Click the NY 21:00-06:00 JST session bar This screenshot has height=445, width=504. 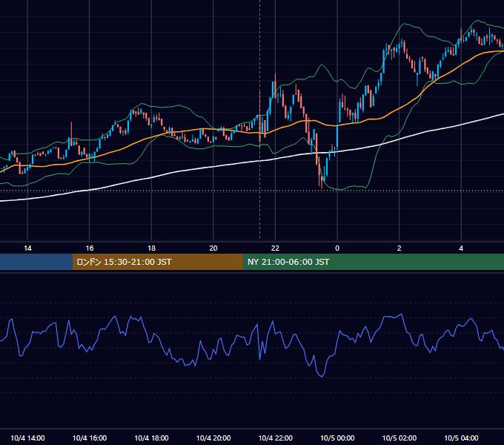(x=373, y=262)
